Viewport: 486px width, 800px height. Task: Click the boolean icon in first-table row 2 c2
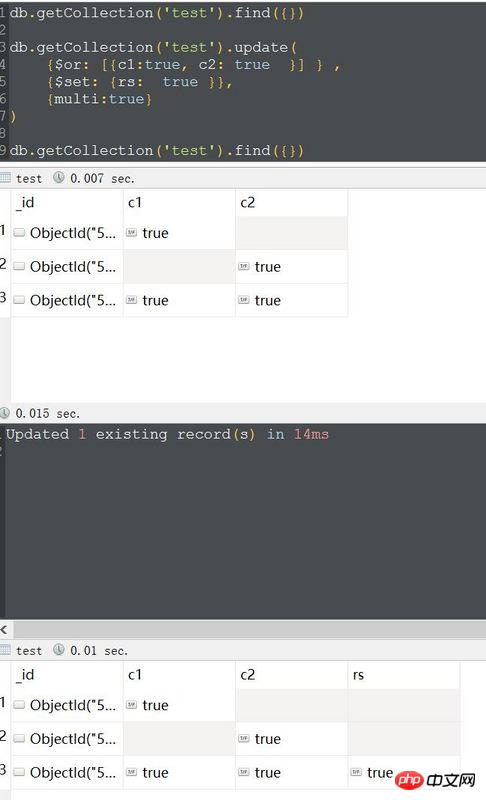point(244,266)
